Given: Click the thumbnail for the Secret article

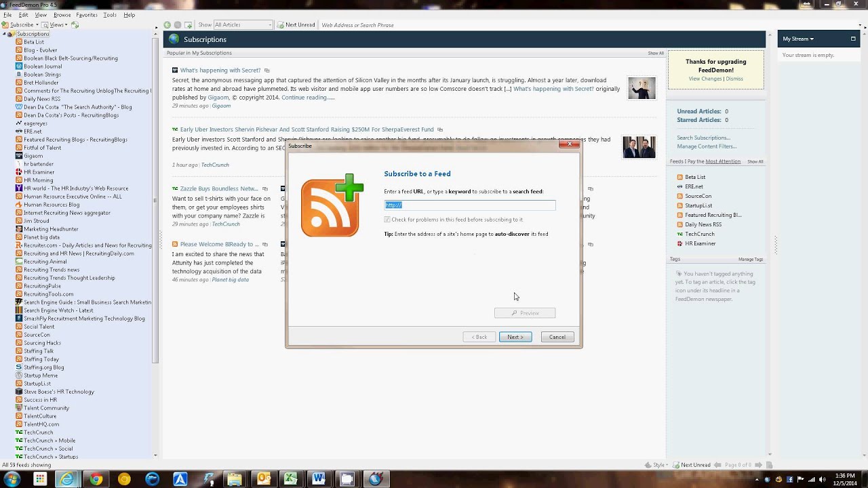Looking at the screenshot, I should point(642,88).
